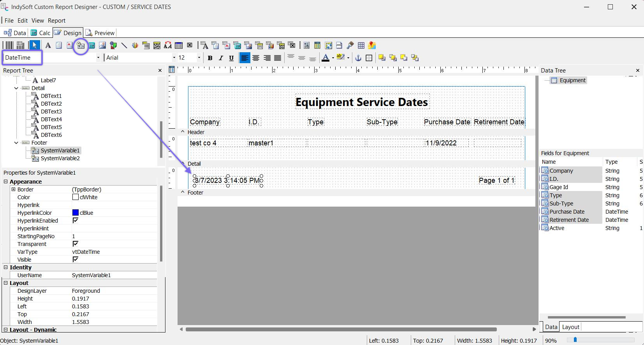Uncheck the Transparent property checkbox
The height and width of the screenshot is (345, 644).
76,244
